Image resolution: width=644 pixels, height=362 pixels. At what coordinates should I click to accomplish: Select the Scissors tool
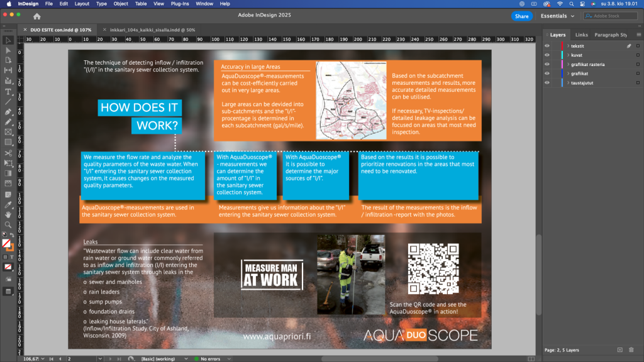click(x=8, y=153)
